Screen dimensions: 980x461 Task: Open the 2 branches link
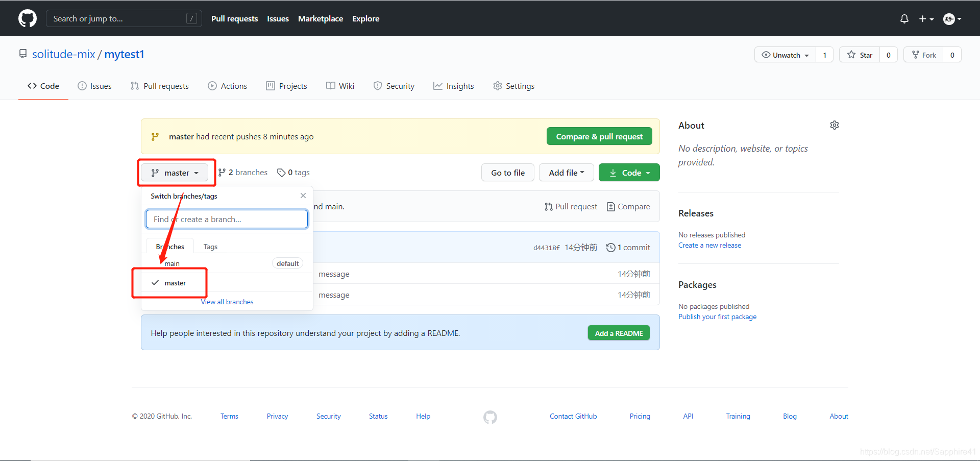[x=243, y=173]
